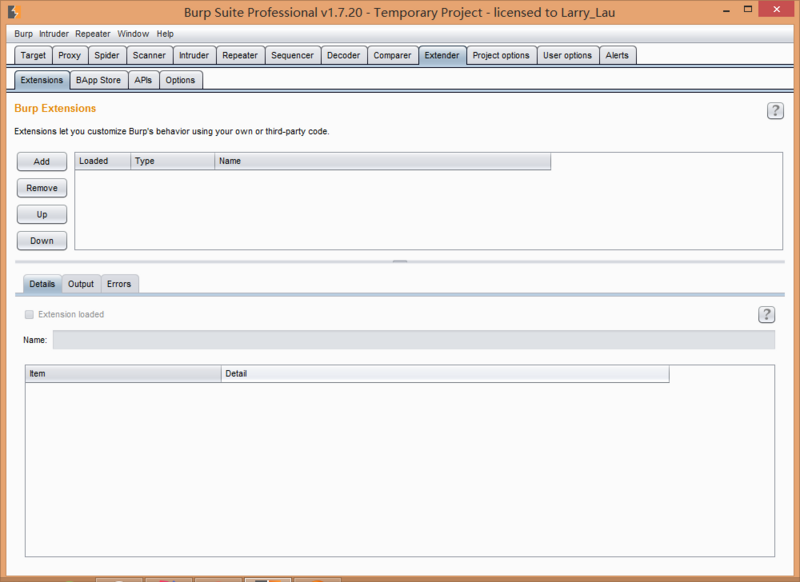
Task: Click the split-pane divider collapse handle
Action: (400, 261)
